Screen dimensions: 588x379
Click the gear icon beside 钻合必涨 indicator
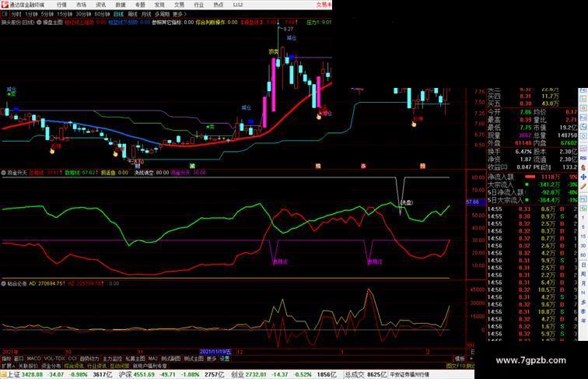pos(4,283)
